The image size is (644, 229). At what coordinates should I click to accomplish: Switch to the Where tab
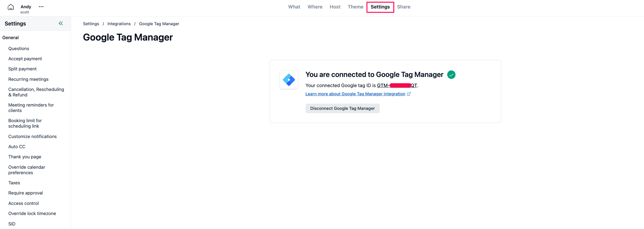click(x=315, y=7)
